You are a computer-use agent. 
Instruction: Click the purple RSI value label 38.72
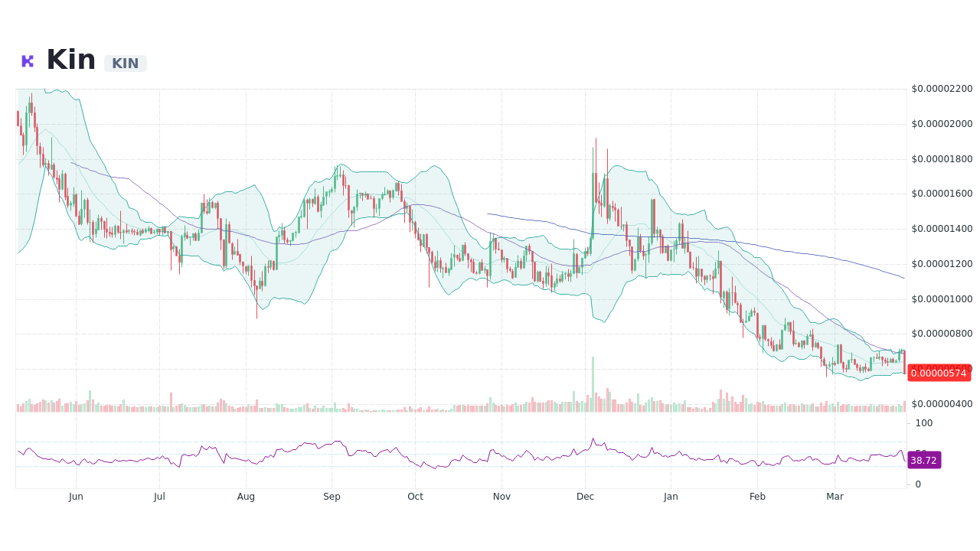coord(923,460)
